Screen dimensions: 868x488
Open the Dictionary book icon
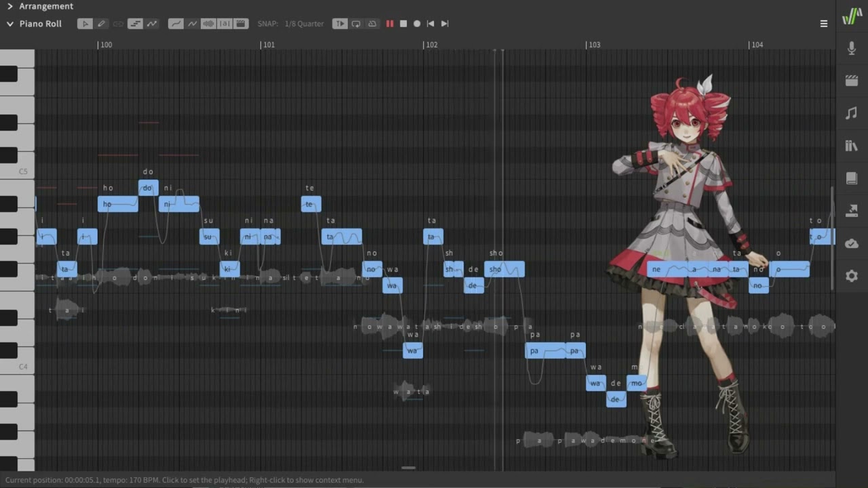pyautogui.click(x=852, y=178)
